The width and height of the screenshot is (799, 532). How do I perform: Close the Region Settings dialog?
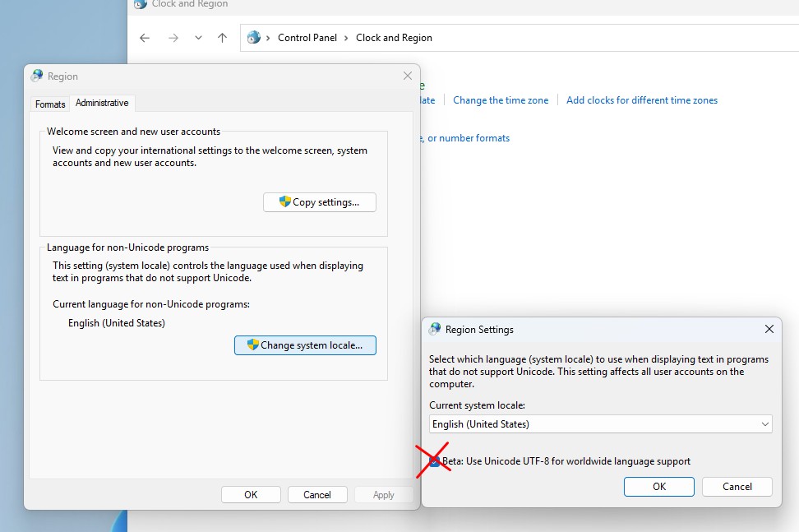click(769, 329)
